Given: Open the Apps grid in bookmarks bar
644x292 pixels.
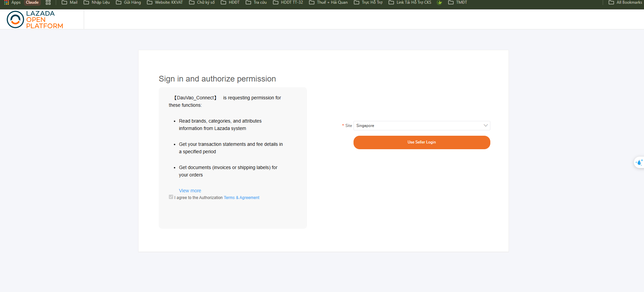Looking at the screenshot, I should (12, 2).
